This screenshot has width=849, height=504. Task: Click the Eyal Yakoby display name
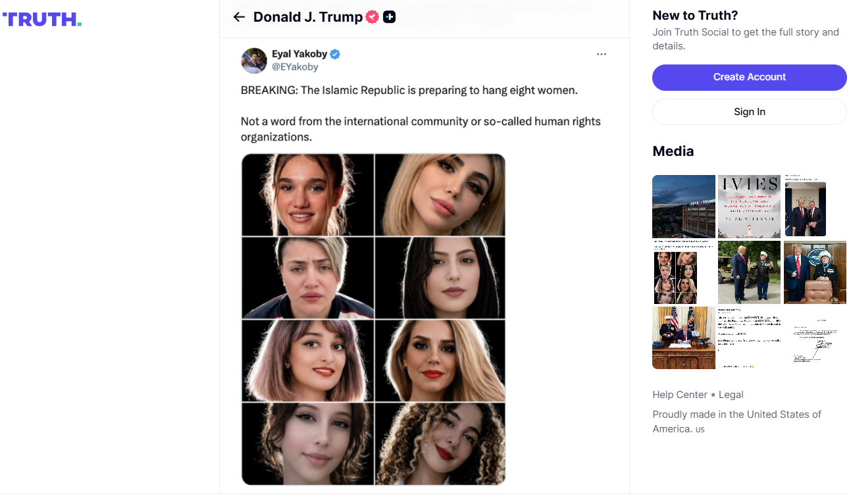[x=299, y=54]
